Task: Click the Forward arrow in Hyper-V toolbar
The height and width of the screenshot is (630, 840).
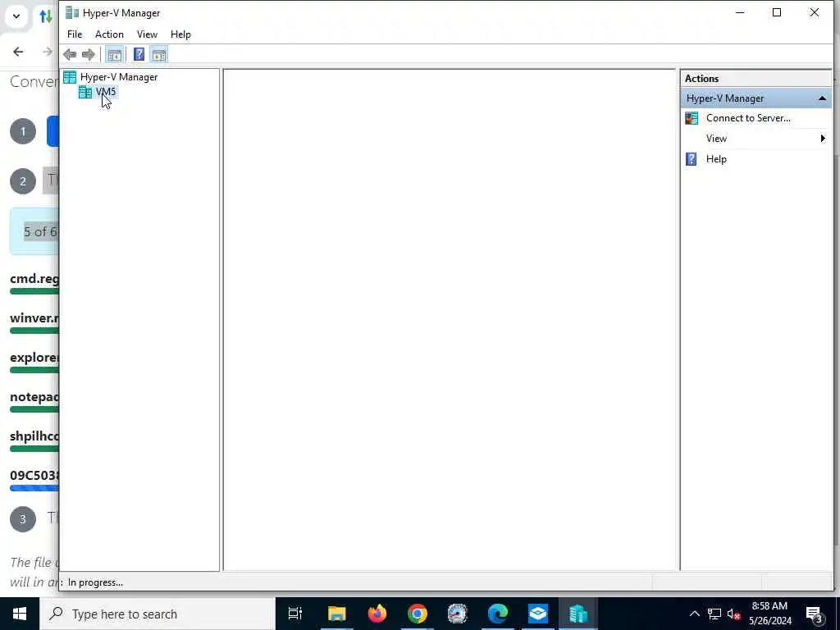Action: 89,54
